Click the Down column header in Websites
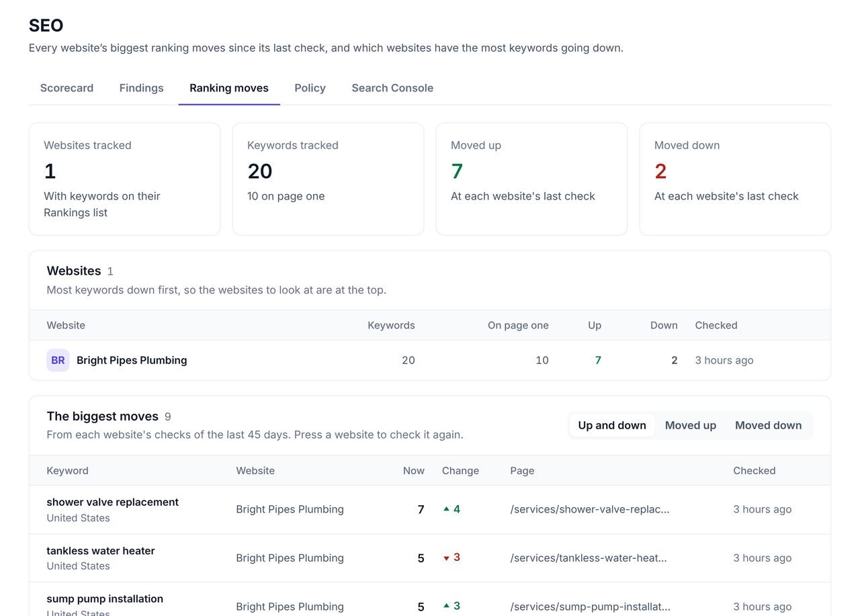Viewport: 860px width, 616px height. point(664,325)
